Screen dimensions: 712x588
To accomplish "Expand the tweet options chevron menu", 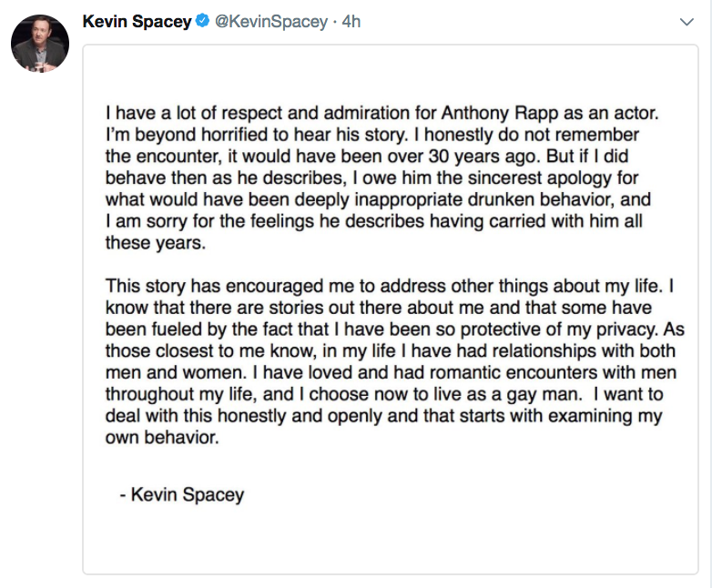I will 687,22.
